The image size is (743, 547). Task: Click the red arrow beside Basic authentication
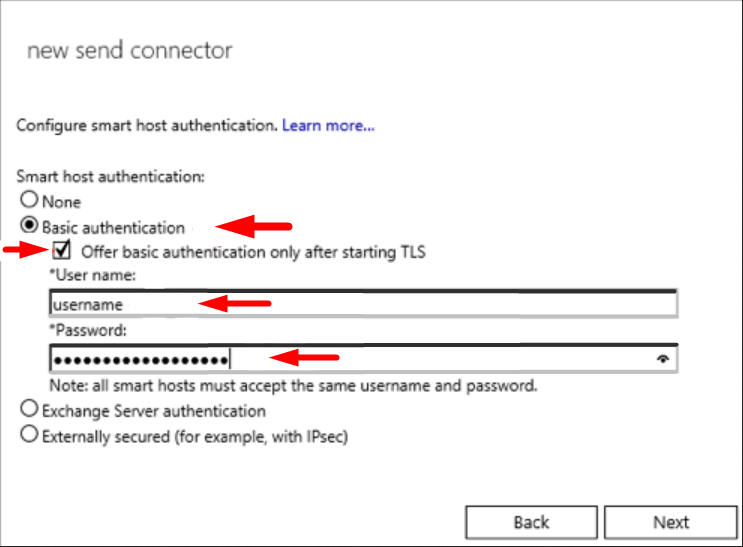pyautogui.click(x=254, y=226)
